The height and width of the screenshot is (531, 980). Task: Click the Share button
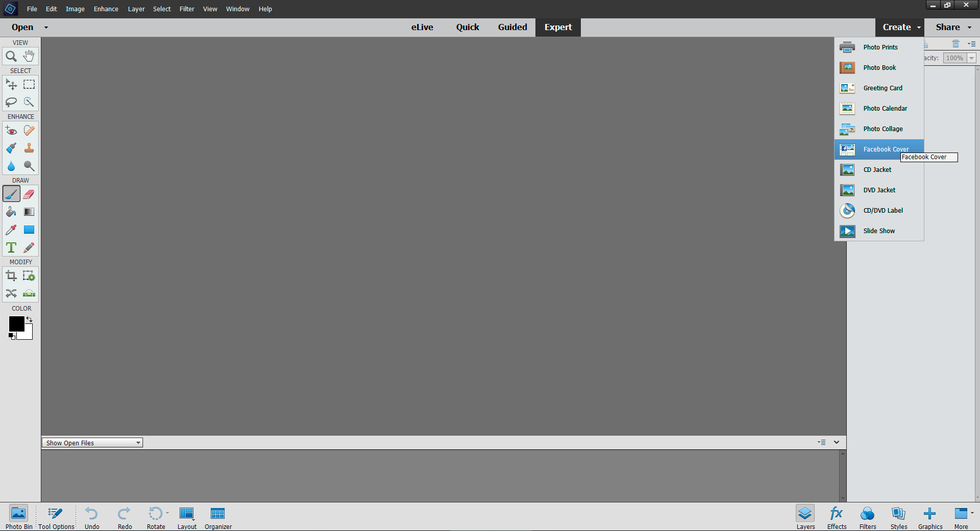coord(948,27)
